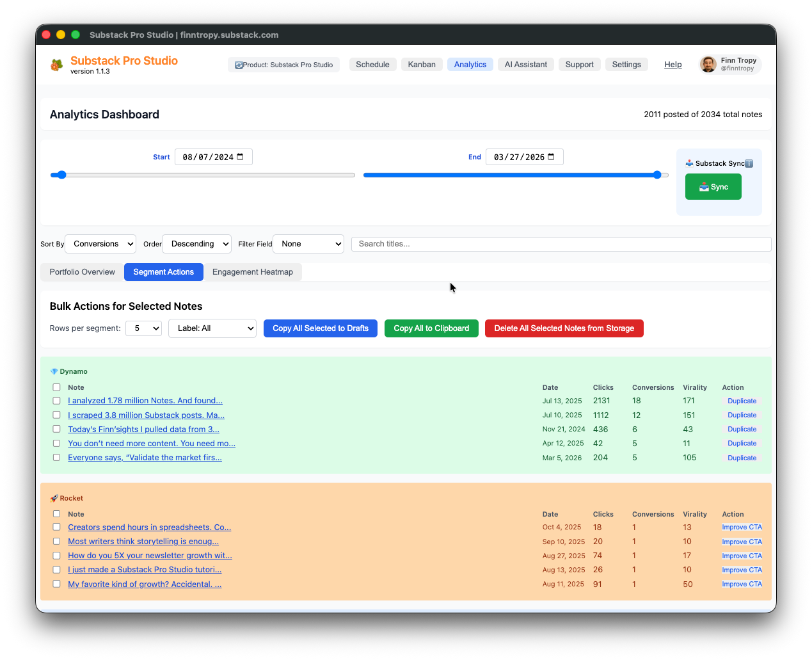
Task: Open the Order Descending dropdown
Action: coord(197,244)
